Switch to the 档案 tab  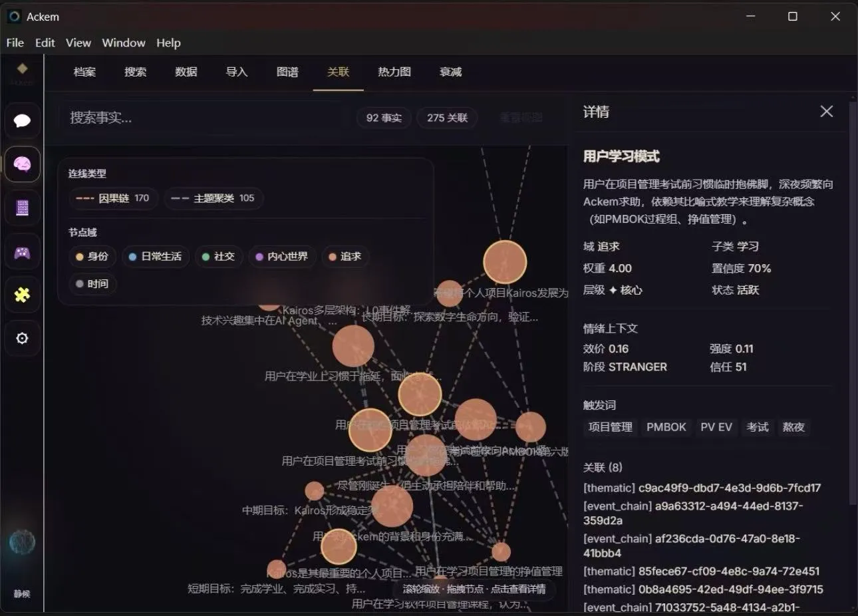[x=84, y=72]
